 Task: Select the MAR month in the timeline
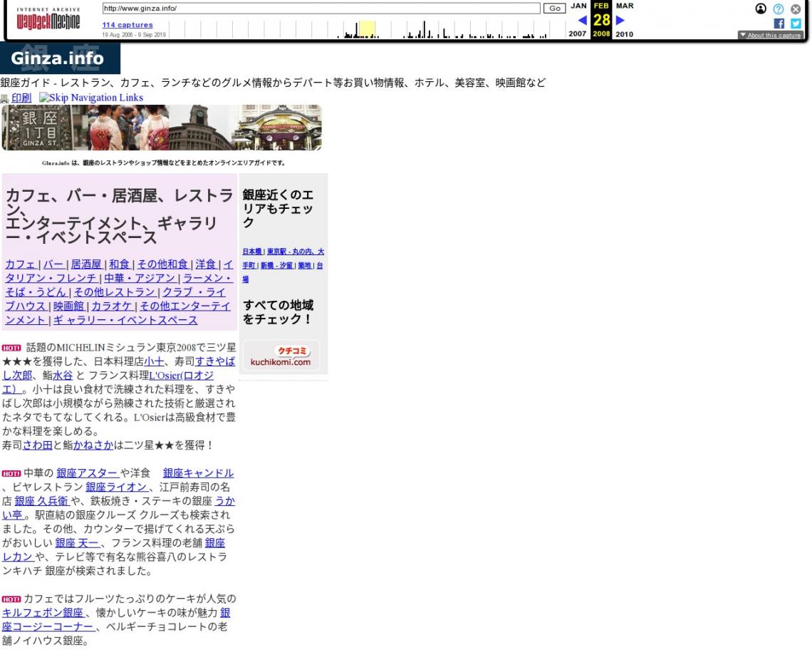tap(625, 6)
